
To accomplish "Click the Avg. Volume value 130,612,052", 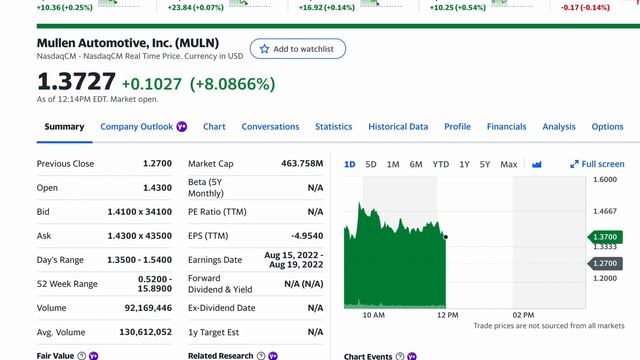I will point(146,332).
